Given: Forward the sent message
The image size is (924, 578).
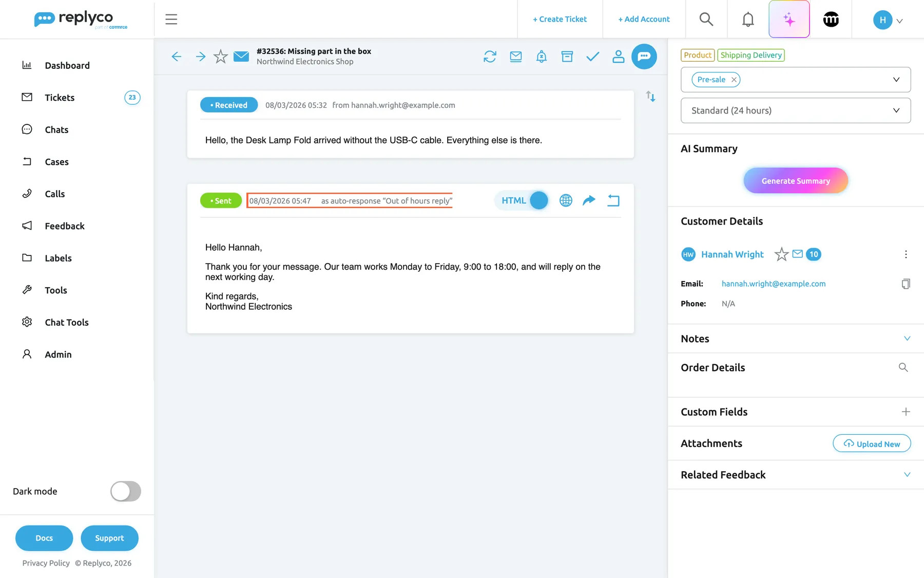Looking at the screenshot, I should tap(589, 200).
